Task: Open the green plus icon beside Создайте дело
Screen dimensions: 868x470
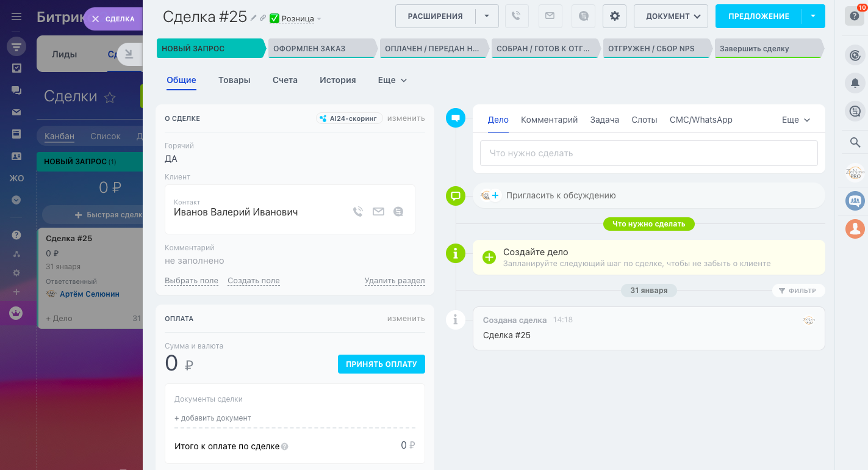Action: [489, 257]
